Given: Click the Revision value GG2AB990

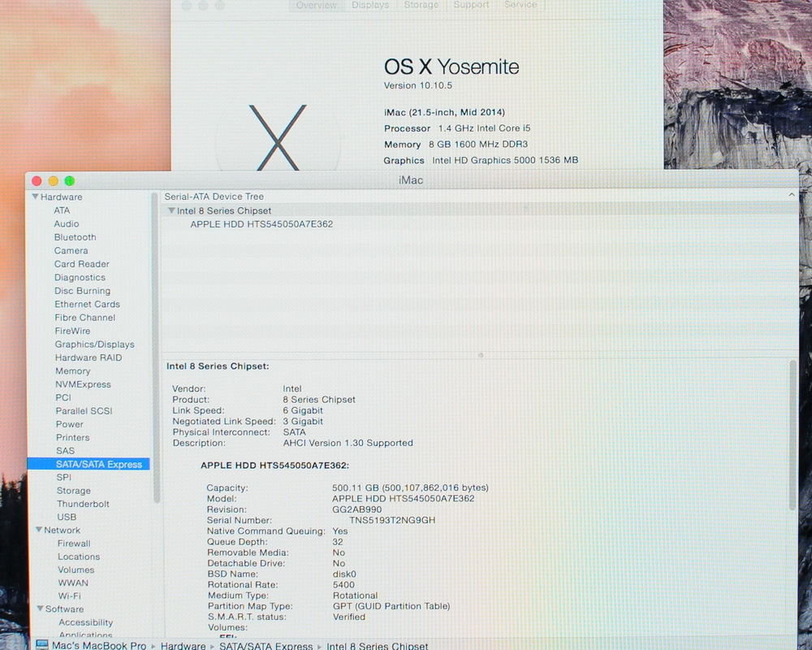Looking at the screenshot, I should tap(356, 509).
